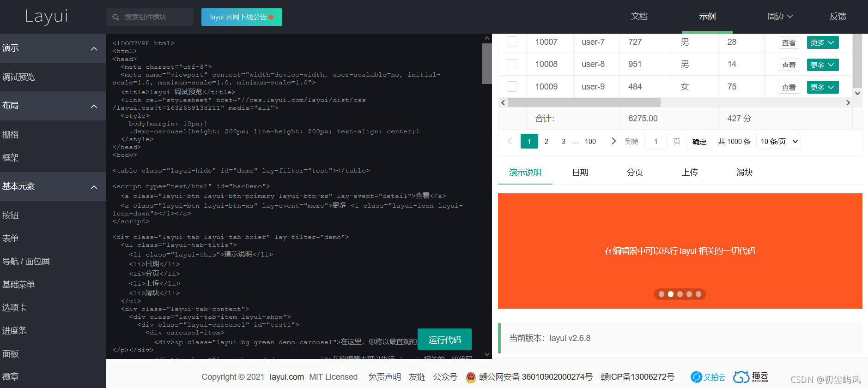Click 查看 button for user-9
This screenshot has width=868, height=388.
point(789,87)
